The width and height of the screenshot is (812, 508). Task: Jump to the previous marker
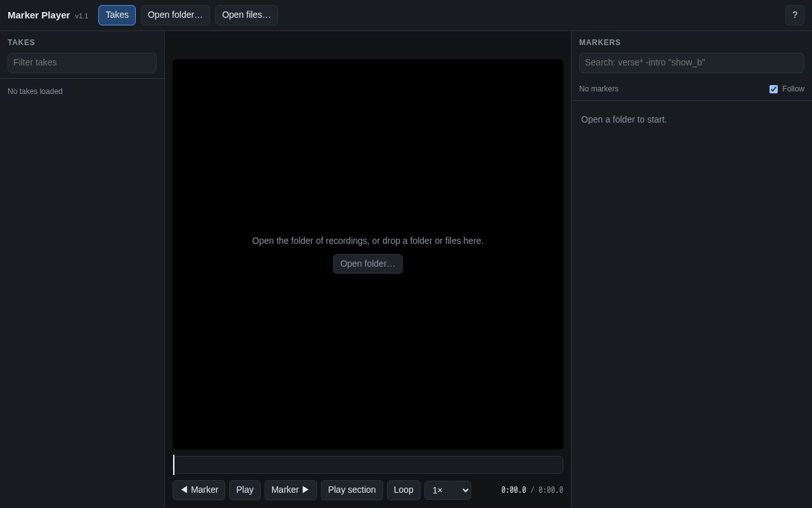click(x=199, y=490)
